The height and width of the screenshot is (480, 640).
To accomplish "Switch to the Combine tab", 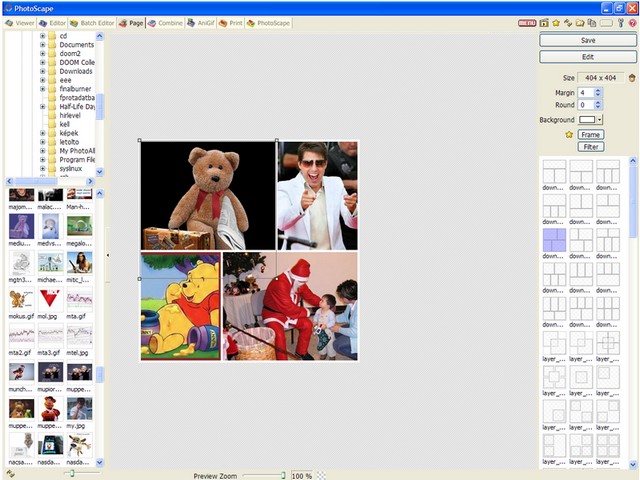I will click(x=165, y=23).
